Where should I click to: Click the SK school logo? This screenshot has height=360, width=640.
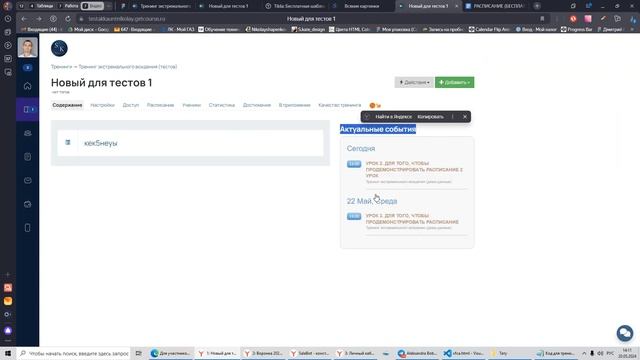click(x=59, y=49)
